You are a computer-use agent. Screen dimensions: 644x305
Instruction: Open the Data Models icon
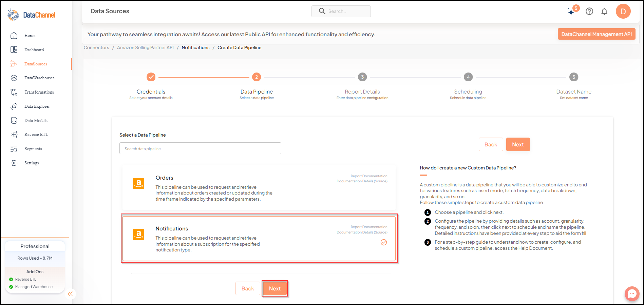click(x=14, y=121)
